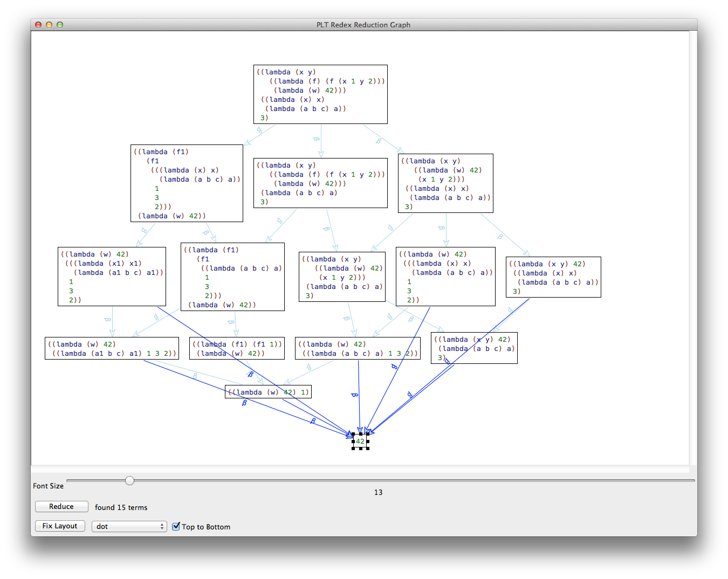Select the ((lambda (w) 42) 1) node
728x579 pixels.
268,392
